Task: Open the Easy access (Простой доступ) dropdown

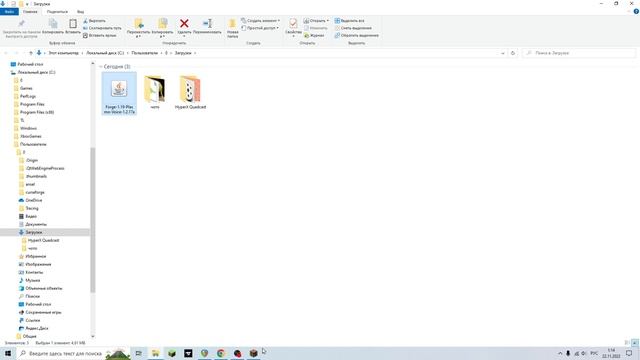Action: tap(260, 28)
